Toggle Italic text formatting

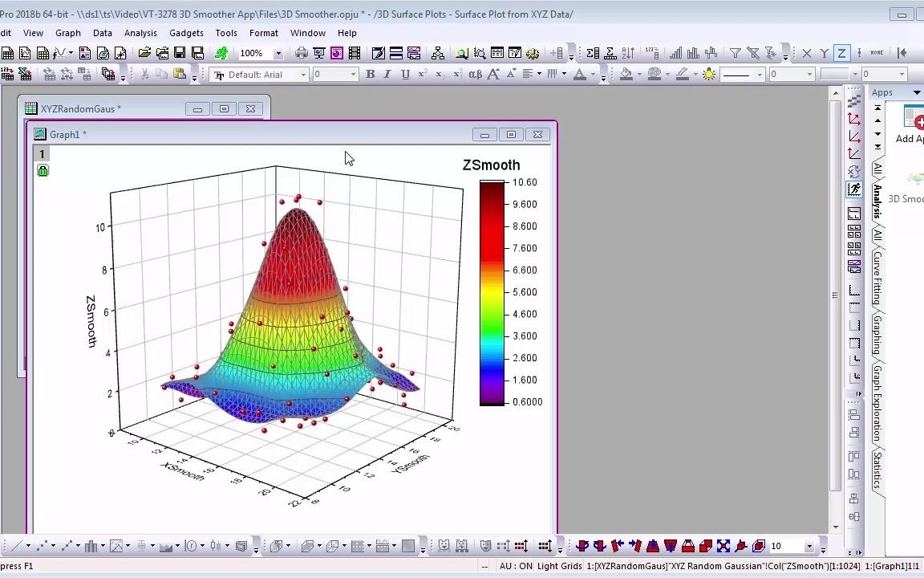(x=387, y=74)
